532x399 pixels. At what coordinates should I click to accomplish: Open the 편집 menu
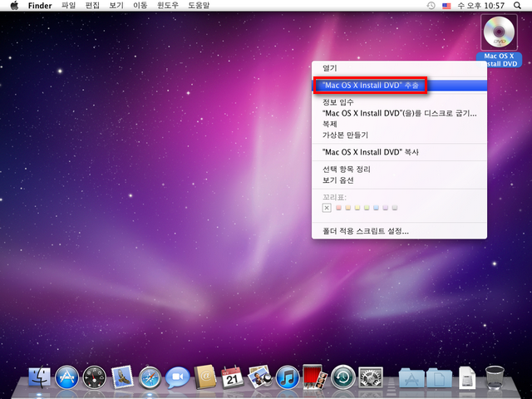tap(92, 6)
